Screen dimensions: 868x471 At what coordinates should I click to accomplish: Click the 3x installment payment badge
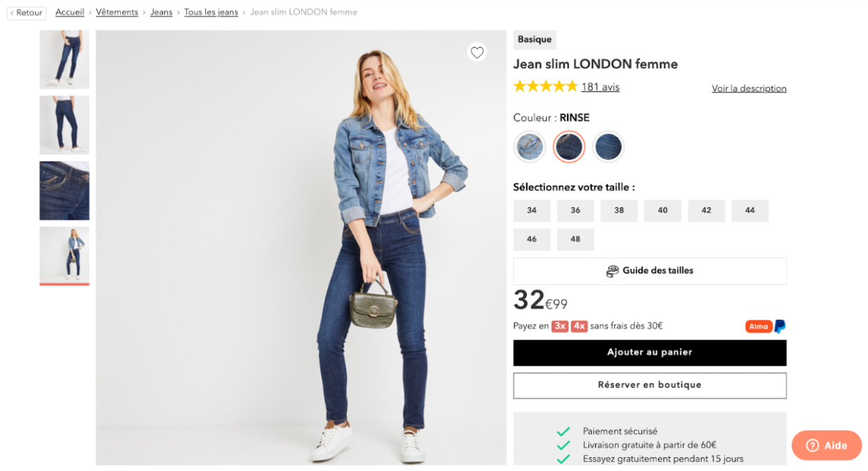[559, 326]
